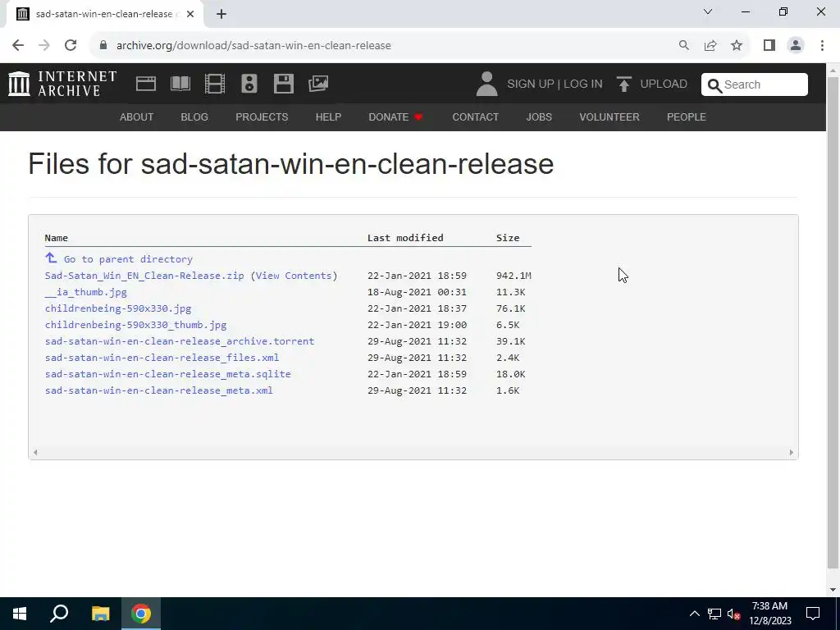This screenshot has height=630, width=840.
Task: Bookmark this page with the star
Action: pyautogui.click(x=737, y=46)
